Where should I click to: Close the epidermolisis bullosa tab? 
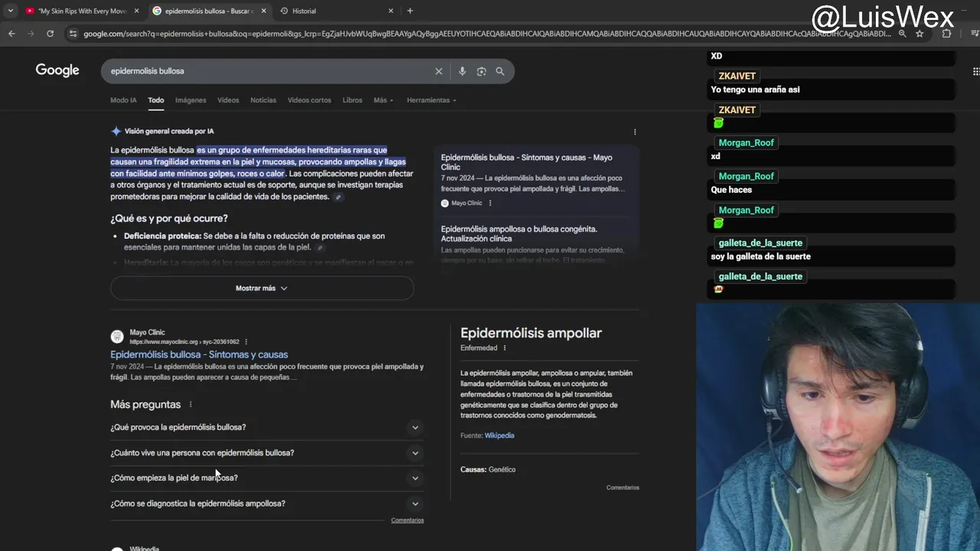[x=264, y=11]
